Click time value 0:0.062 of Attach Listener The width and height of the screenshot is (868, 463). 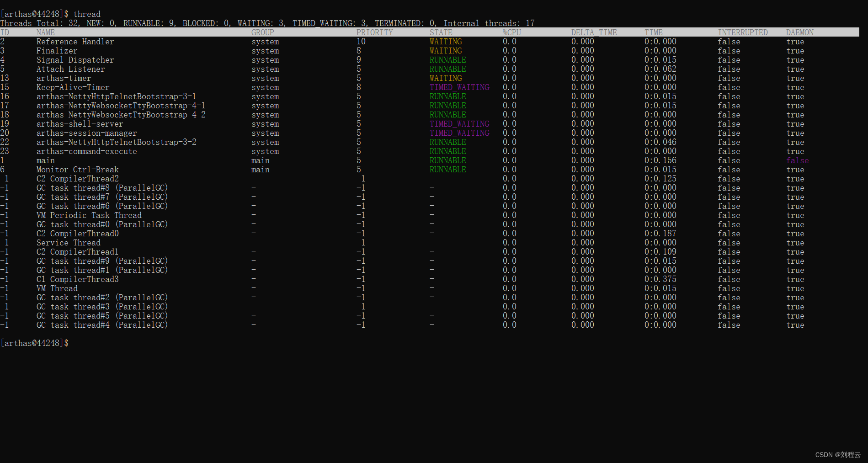click(x=660, y=69)
